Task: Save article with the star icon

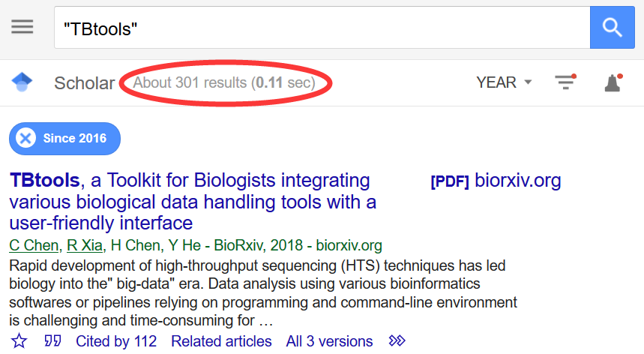Action: pos(19,340)
